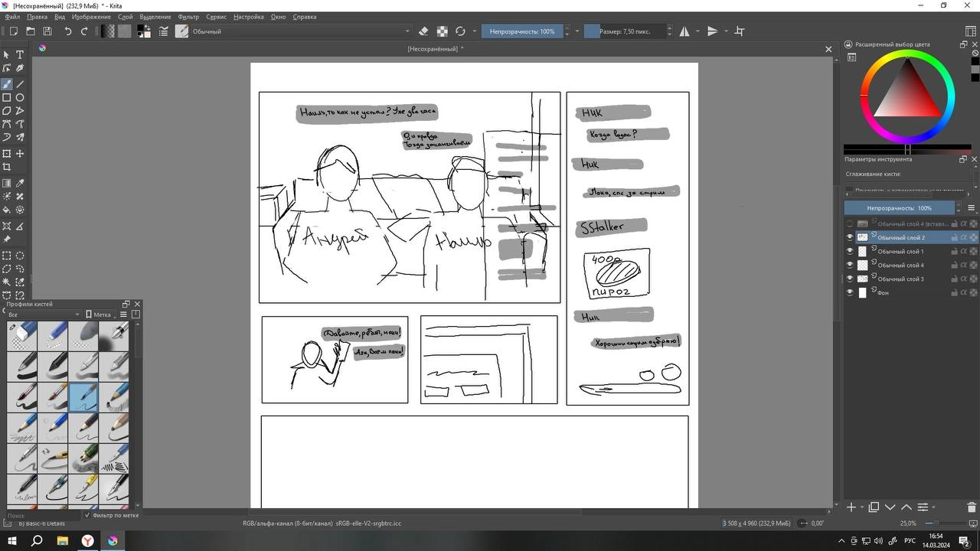
Task: Select the Freehand Brush tool
Action: 7,84
